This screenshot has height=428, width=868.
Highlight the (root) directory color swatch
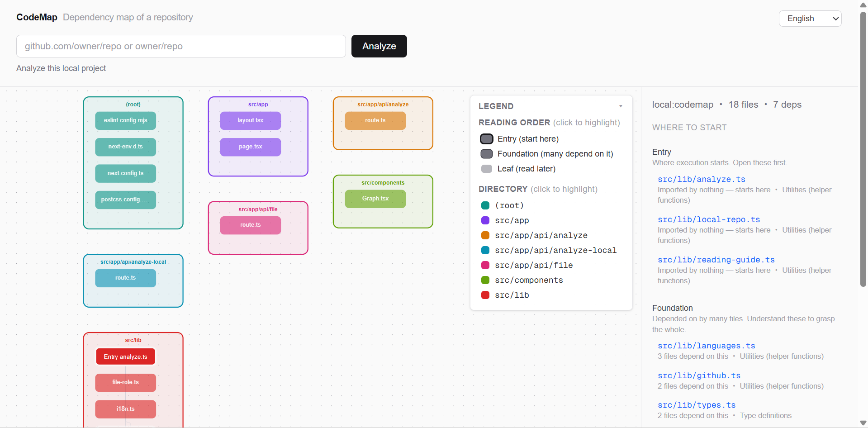click(485, 205)
